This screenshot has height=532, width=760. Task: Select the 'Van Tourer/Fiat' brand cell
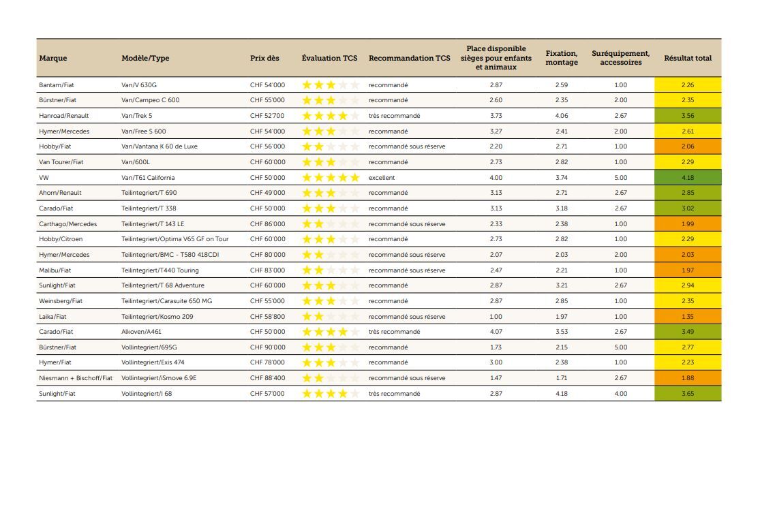tap(61, 162)
